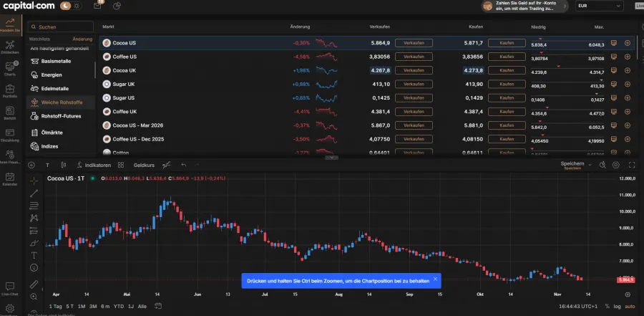Image resolution: width=644 pixels, height=316 pixels.
Task: Select the Energien watchlist
Action: (62, 75)
